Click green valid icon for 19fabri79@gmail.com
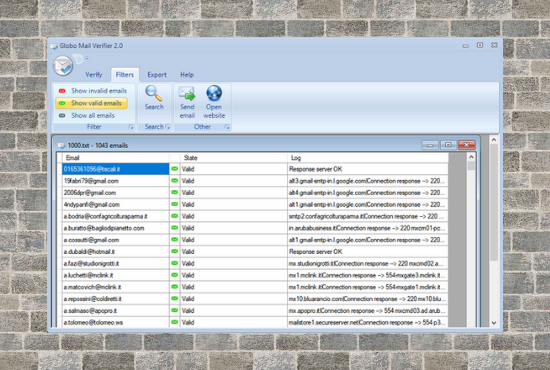The height and width of the screenshot is (370, 550). tap(174, 181)
